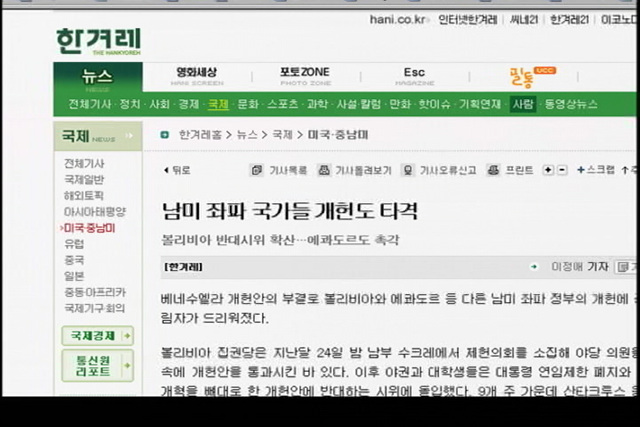Select 중동·아프리카 in the sidebar
The image size is (640, 427).
[x=95, y=292]
